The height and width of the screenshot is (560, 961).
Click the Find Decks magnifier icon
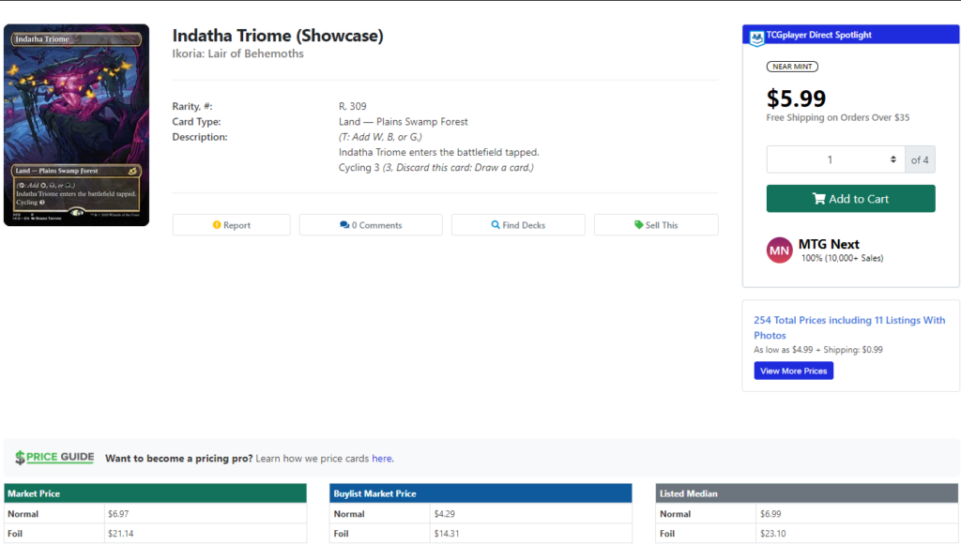pyautogui.click(x=496, y=225)
